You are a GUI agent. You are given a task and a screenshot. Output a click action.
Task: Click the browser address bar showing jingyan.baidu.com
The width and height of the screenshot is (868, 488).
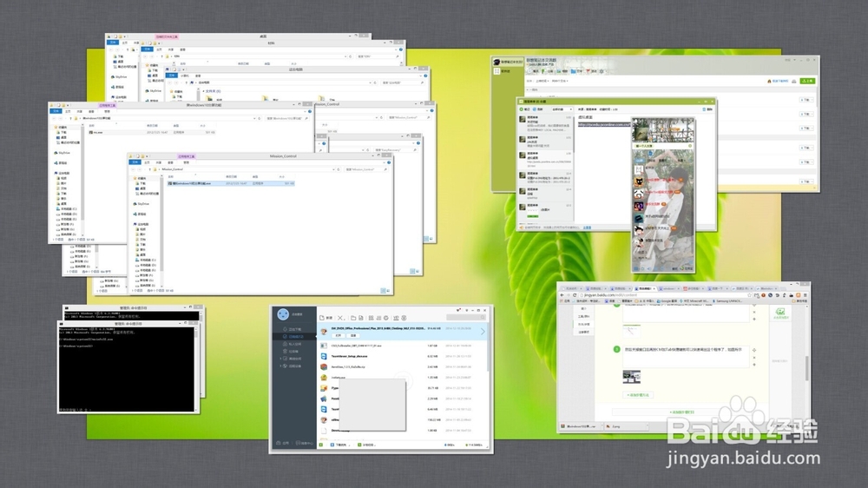pyautogui.click(x=666, y=294)
